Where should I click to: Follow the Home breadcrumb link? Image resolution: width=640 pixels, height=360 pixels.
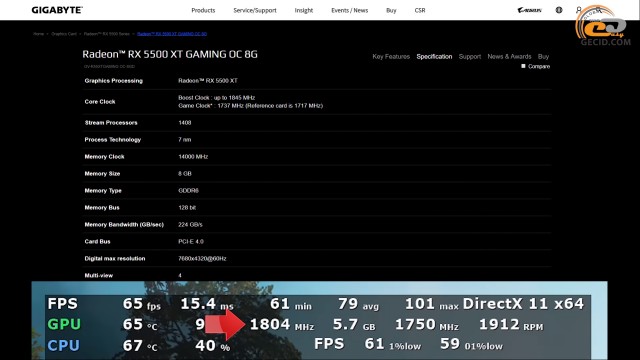click(x=38, y=34)
